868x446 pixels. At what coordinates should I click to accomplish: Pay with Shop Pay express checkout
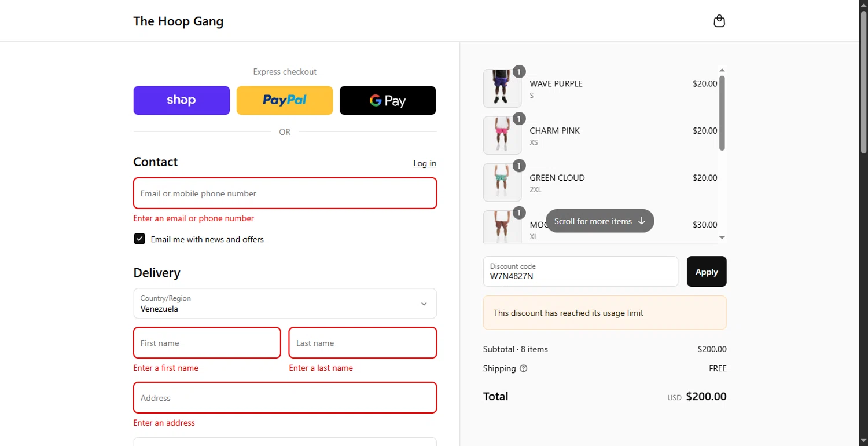(x=182, y=100)
